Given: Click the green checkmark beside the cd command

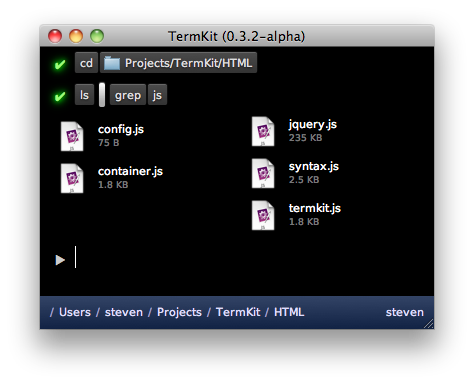Looking at the screenshot, I should [x=60, y=64].
